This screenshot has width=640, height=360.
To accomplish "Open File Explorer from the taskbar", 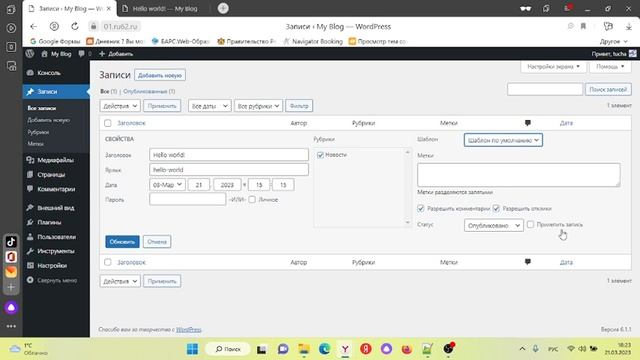I will point(304,349).
